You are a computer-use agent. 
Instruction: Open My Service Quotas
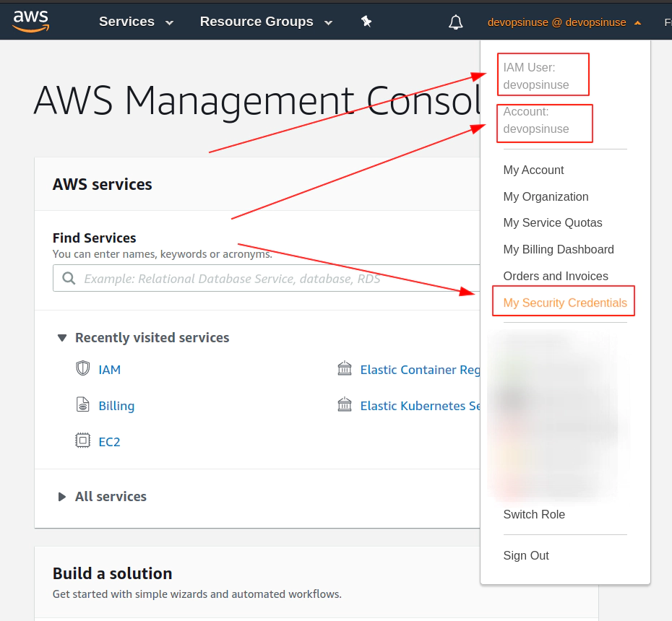[x=553, y=222]
